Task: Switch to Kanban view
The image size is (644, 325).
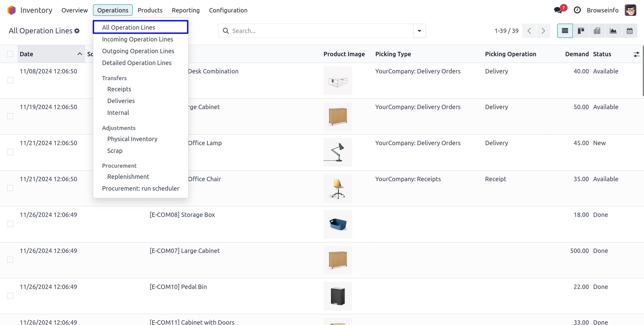Action: pyautogui.click(x=581, y=31)
